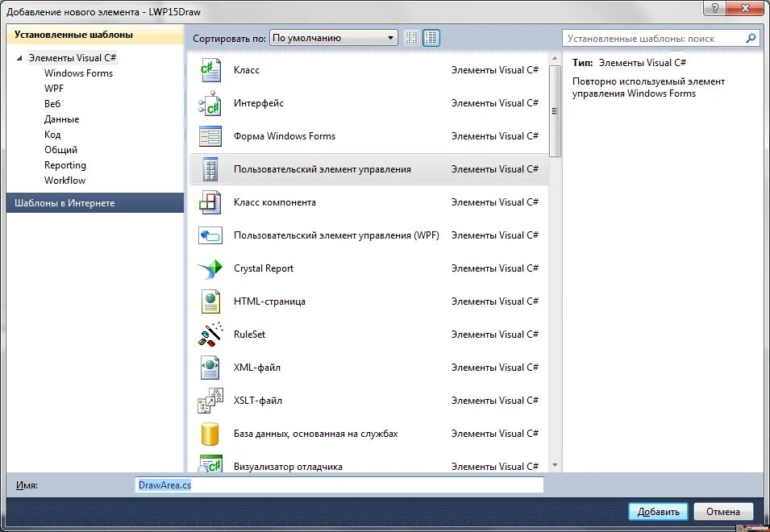Click the XML-файл icon
This screenshot has height=532, width=770.
210,368
